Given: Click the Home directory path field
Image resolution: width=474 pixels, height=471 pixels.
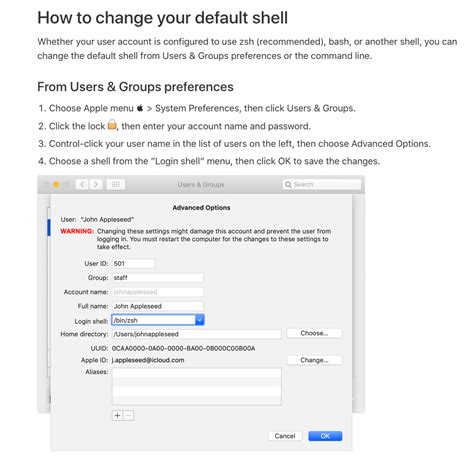Looking at the screenshot, I should [x=197, y=334].
